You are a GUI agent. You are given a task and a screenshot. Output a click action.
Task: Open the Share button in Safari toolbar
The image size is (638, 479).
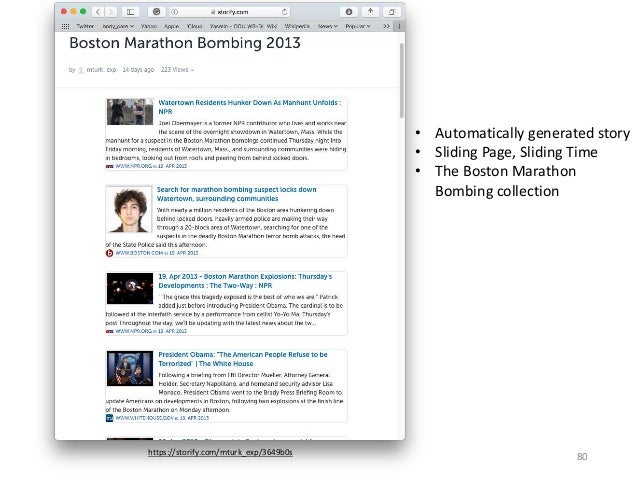tap(370, 12)
